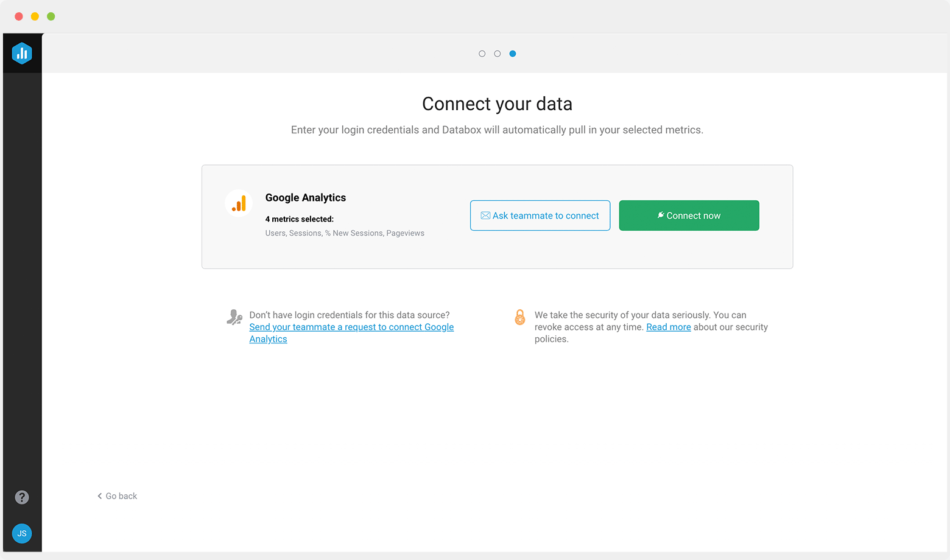Screen dimensions: 950x560
Task: Click the metrics list 'Users, Sessions, % New Sessions, Pageviews'
Action: (x=345, y=233)
